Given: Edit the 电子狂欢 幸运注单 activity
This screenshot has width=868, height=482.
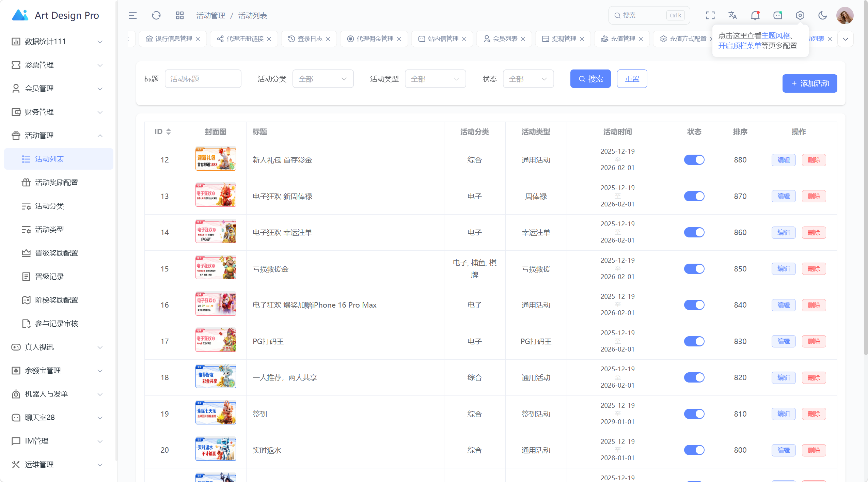Looking at the screenshot, I should 784,233.
